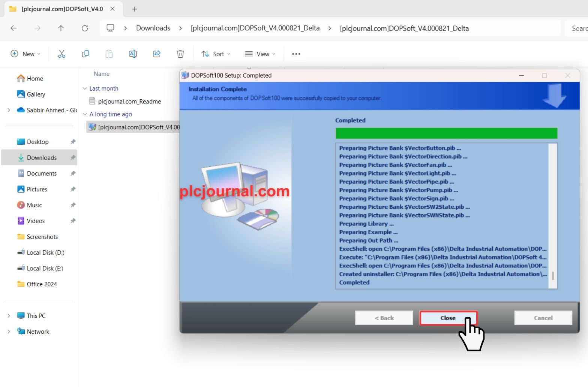Image resolution: width=588 pixels, height=387 pixels.
Task: Click the Cut scissors icon
Action: coord(61,54)
